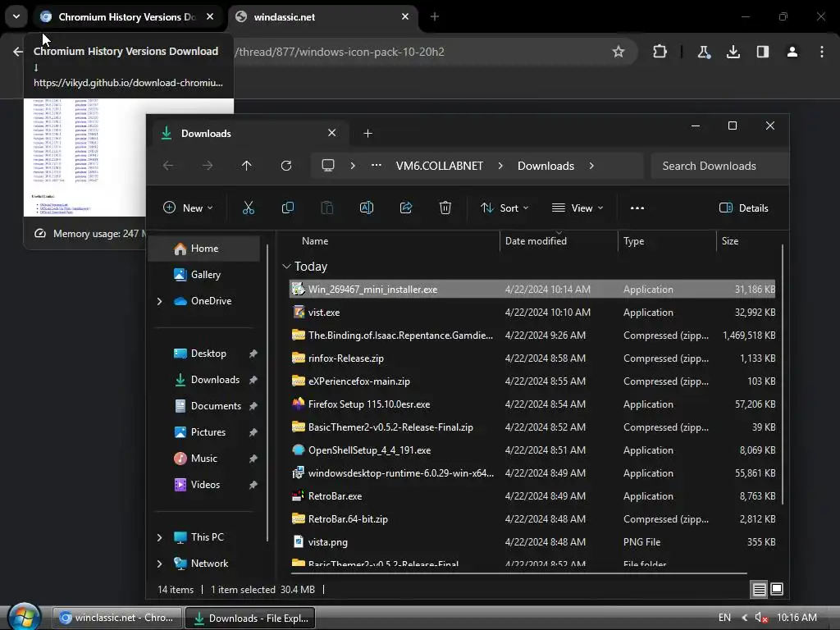Click the Delete trash icon
Viewport: 840px width, 630px height.
pyautogui.click(x=445, y=208)
